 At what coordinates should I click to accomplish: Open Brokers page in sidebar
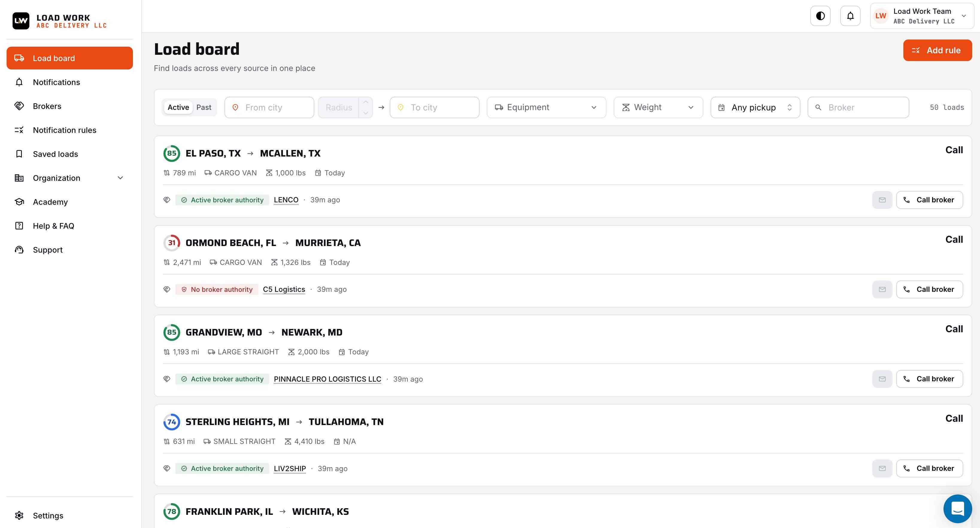[x=70, y=106]
